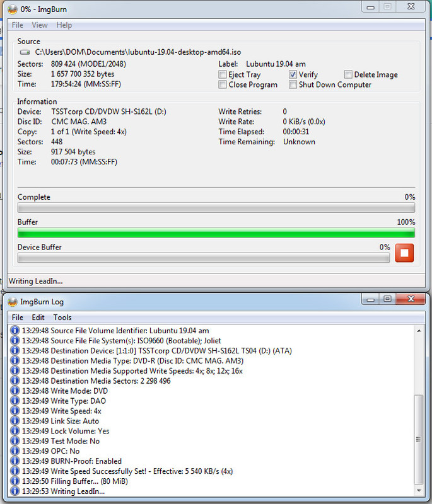Click info icon of Destination Media Sectors entry
The image size is (432, 504).
click(15, 381)
